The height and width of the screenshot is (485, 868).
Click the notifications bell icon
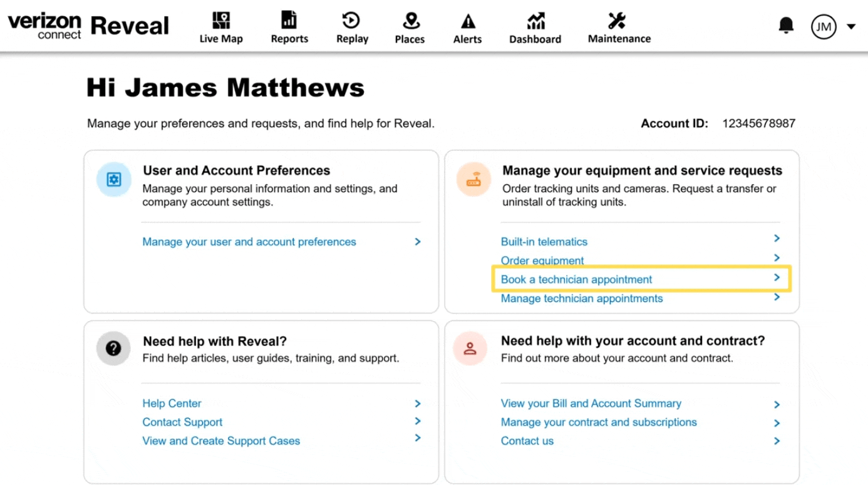pyautogui.click(x=786, y=25)
